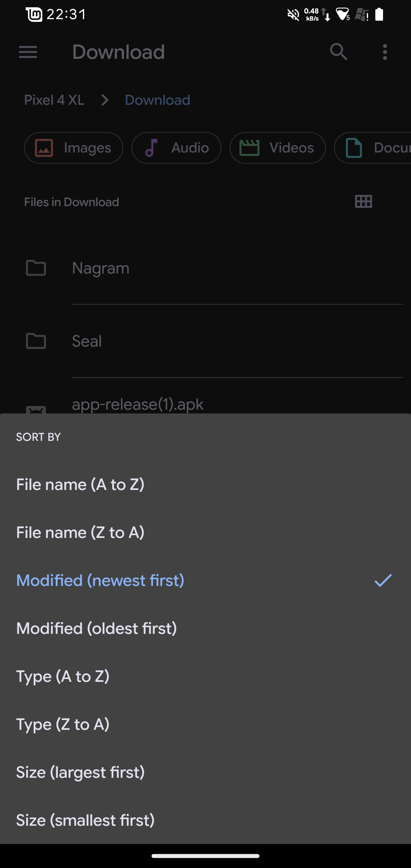Go to Pixel 4 XL breadcrumb

(x=54, y=100)
